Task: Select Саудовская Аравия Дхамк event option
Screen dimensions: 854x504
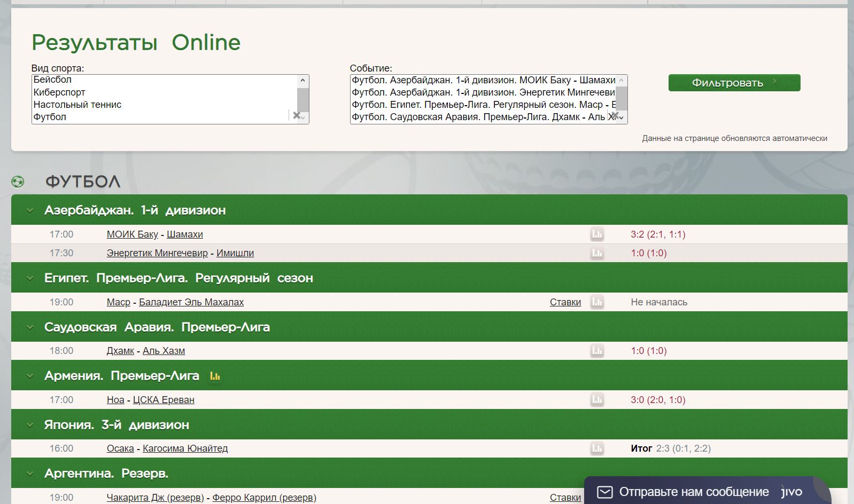Action: pyautogui.click(x=483, y=117)
